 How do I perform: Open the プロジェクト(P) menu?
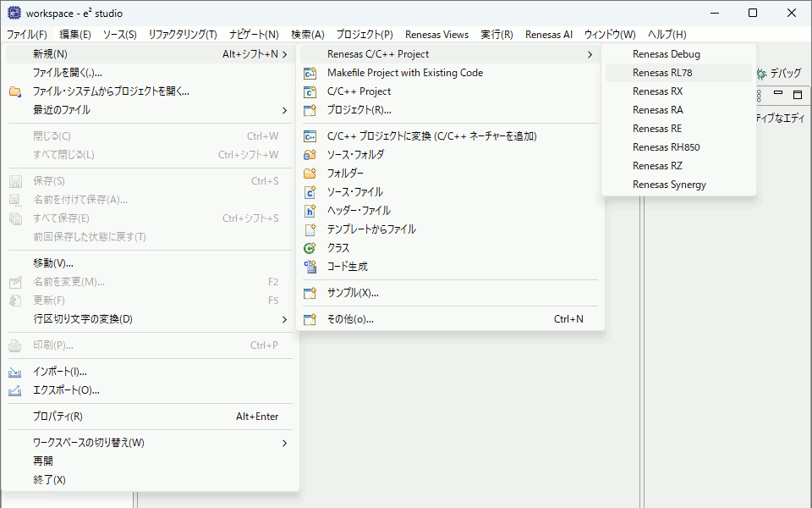pyautogui.click(x=365, y=35)
